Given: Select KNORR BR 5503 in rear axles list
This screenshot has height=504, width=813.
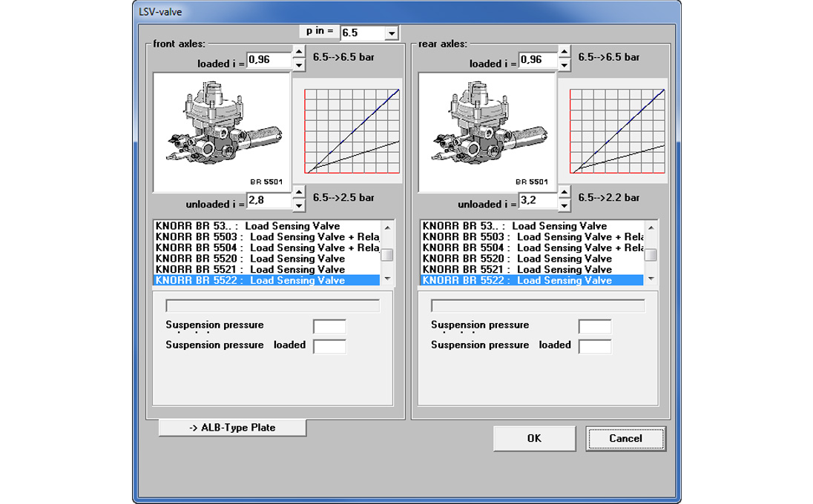Looking at the screenshot, I should (x=532, y=236).
